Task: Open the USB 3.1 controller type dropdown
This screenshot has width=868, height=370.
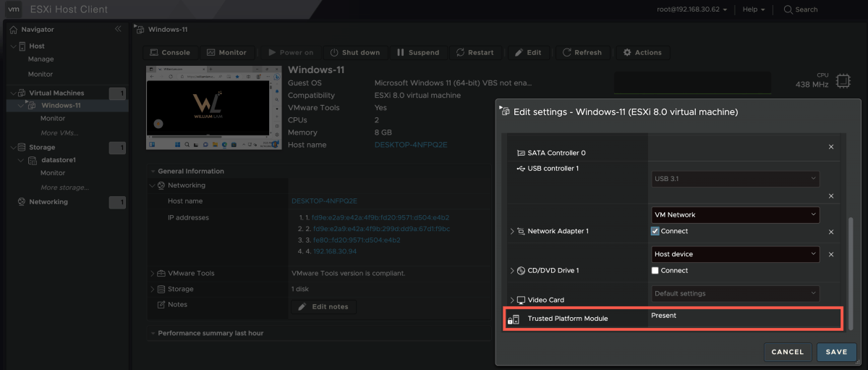Action: tap(735, 178)
